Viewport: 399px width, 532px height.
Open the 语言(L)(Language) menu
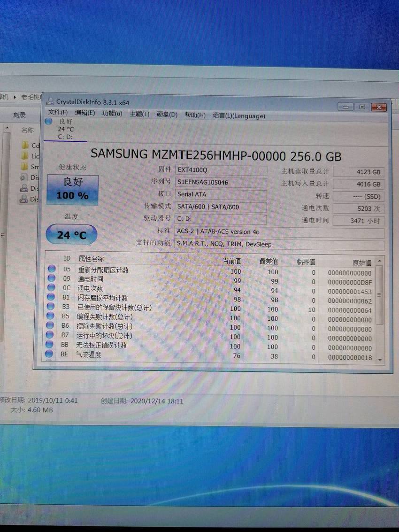click(239, 116)
